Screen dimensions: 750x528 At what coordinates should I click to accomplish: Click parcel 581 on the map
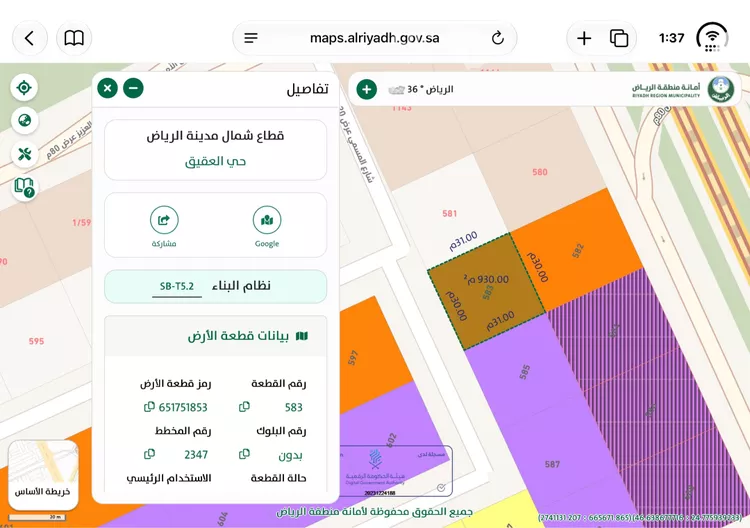point(449,213)
